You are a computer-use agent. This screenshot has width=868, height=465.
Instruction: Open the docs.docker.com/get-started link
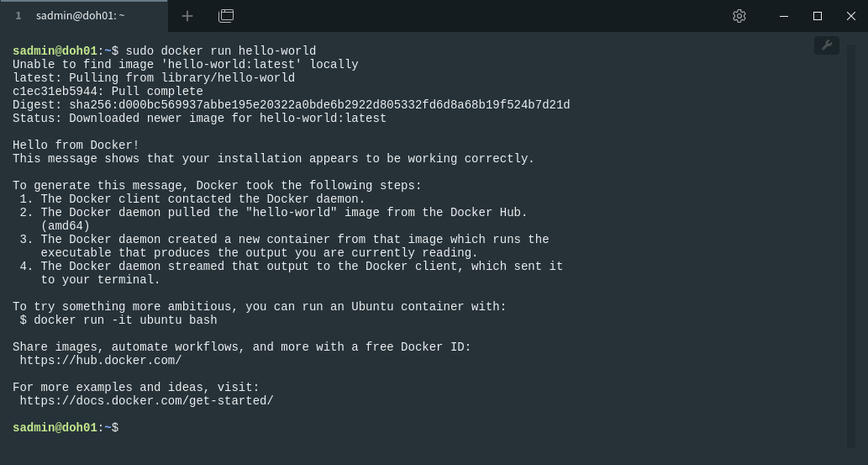coord(147,401)
